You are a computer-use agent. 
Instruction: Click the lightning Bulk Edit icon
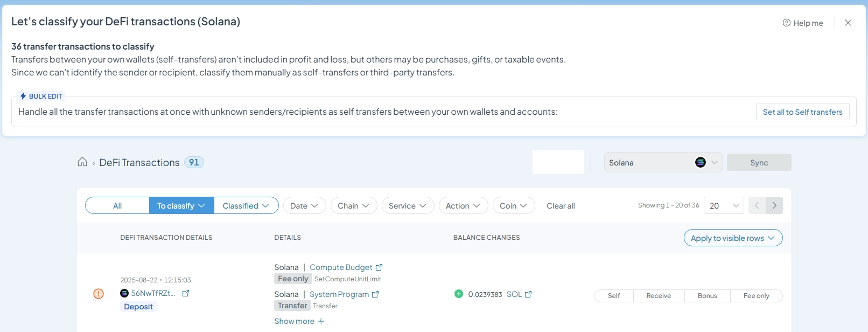pos(23,96)
